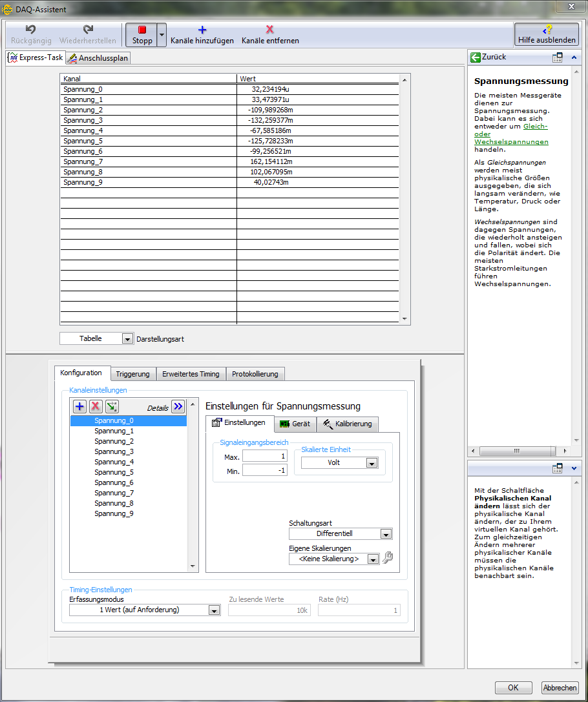This screenshot has height=702, width=588.
Task: Click Kanäle hinzufügen in toolbar
Action: tap(202, 35)
